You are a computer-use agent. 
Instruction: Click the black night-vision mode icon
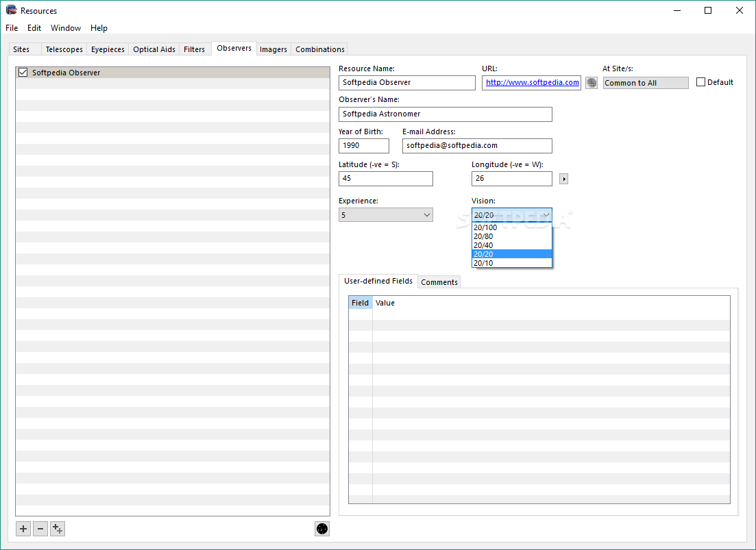click(x=322, y=529)
